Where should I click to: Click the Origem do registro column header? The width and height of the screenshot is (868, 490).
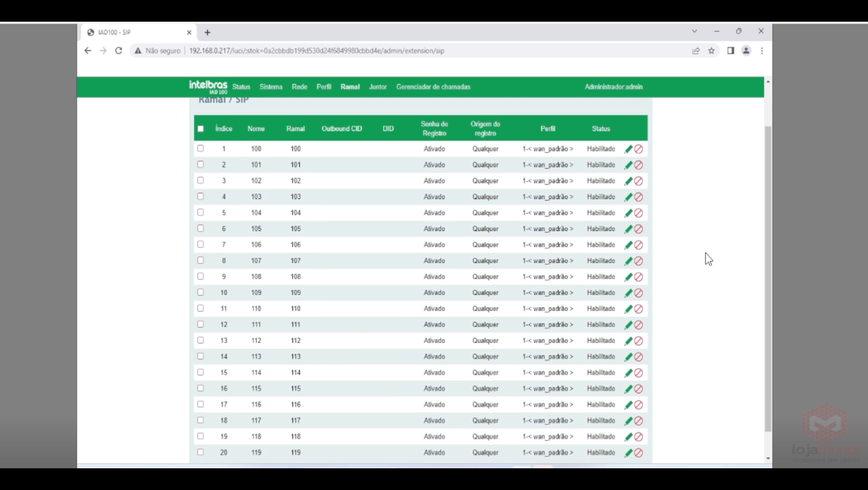point(485,128)
